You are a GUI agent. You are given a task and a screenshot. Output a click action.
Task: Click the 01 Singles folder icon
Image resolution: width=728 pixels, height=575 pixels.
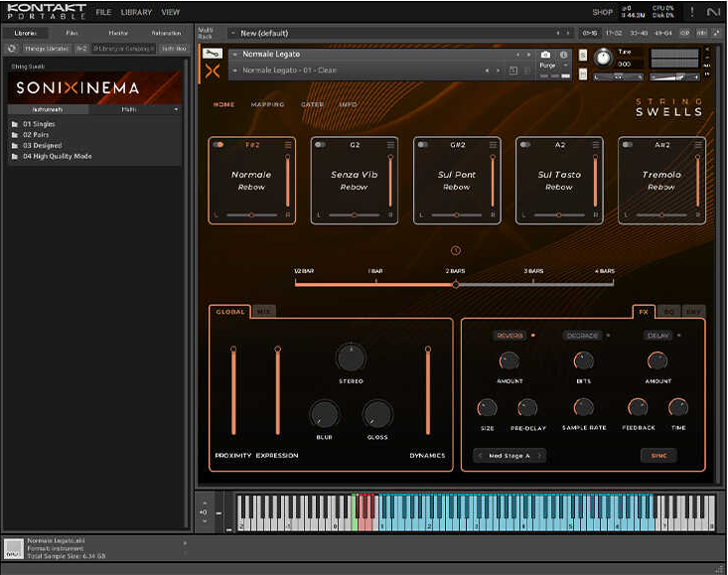(14, 124)
